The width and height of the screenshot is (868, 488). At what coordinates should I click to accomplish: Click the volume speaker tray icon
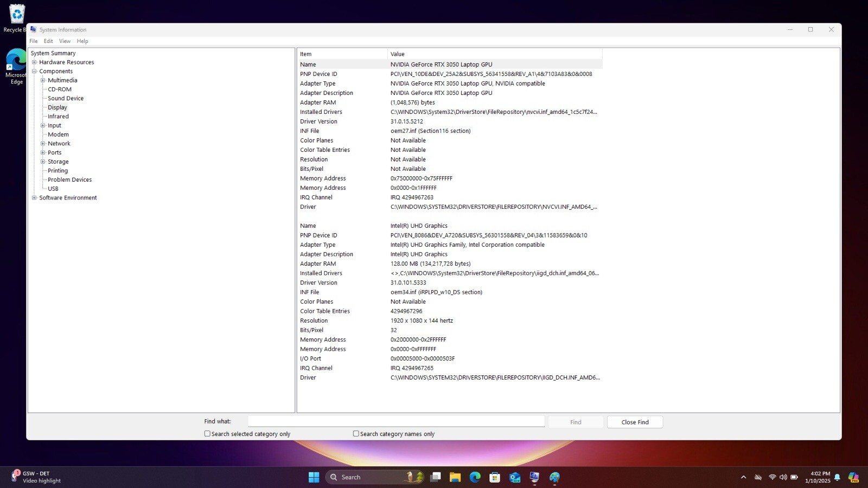783,477
